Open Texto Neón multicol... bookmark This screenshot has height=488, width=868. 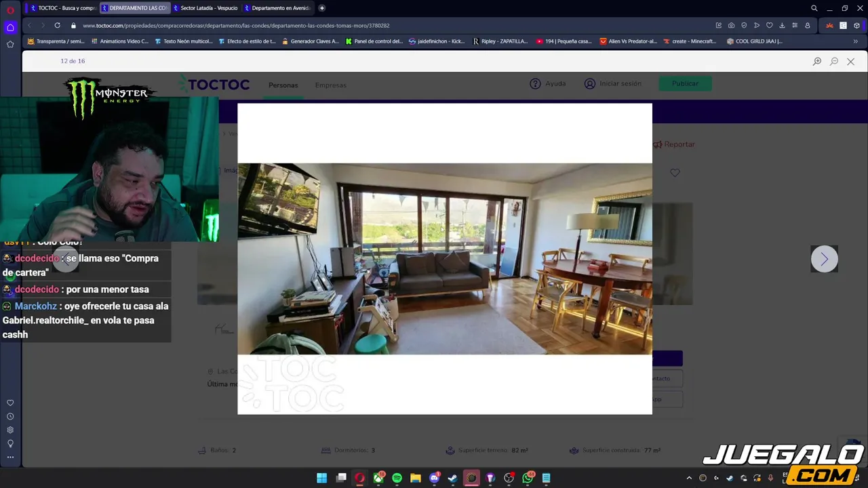[x=183, y=41]
